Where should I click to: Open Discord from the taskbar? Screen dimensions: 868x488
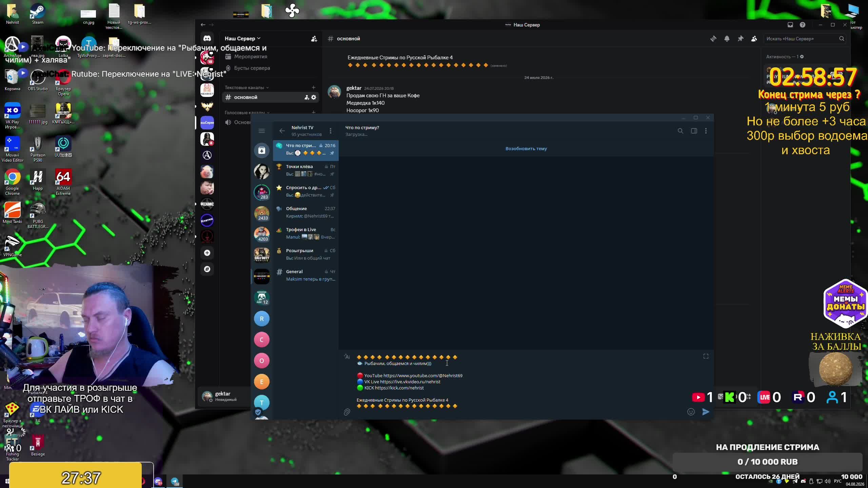pos(158,481)
